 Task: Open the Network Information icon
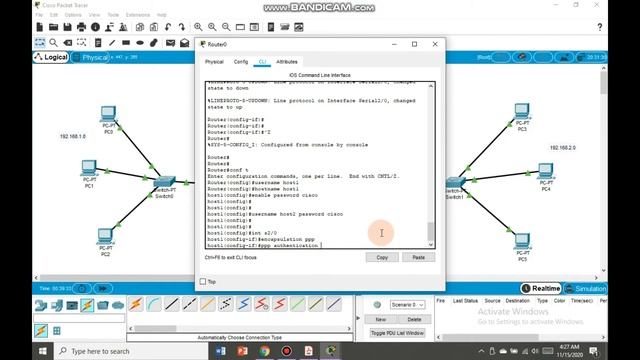coord(96,27)
